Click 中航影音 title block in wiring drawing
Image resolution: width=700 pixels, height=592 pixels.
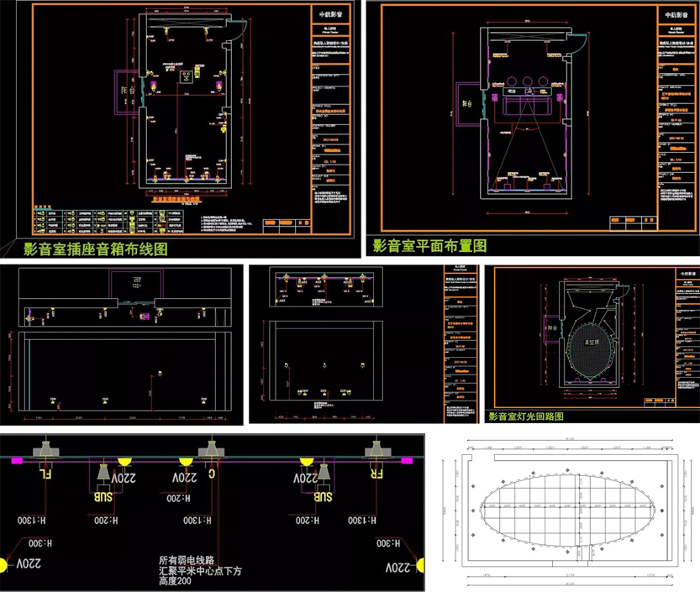click(326, 14)
